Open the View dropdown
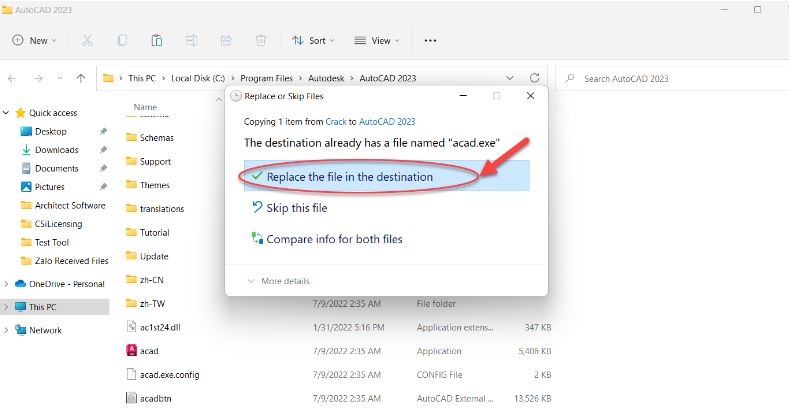Screen dimensions: 789x408 [x=376, y=41]
